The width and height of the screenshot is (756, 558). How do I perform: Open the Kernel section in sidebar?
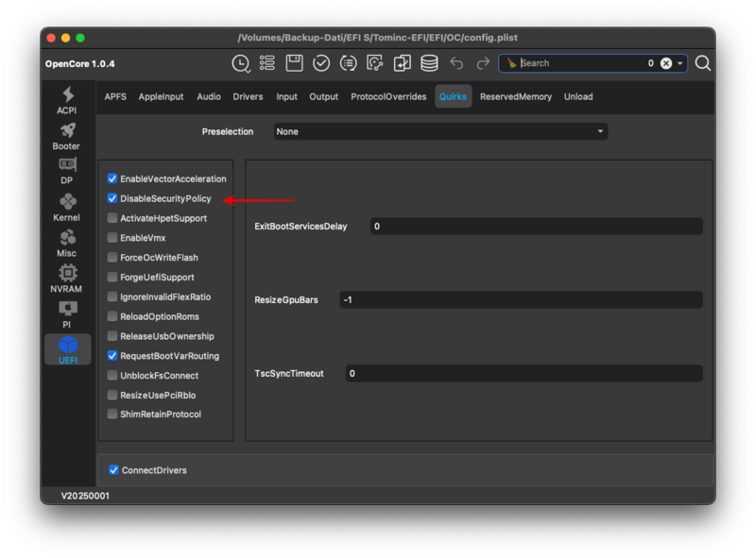tap(67, 208)
